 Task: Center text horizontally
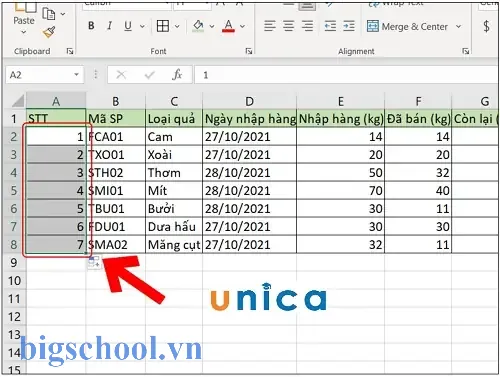[x=289, y=26]
